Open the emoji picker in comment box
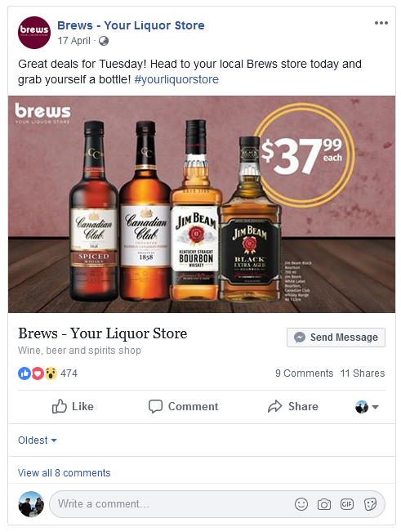The height and width of the screenshot is (532, 401). [301, 504]
